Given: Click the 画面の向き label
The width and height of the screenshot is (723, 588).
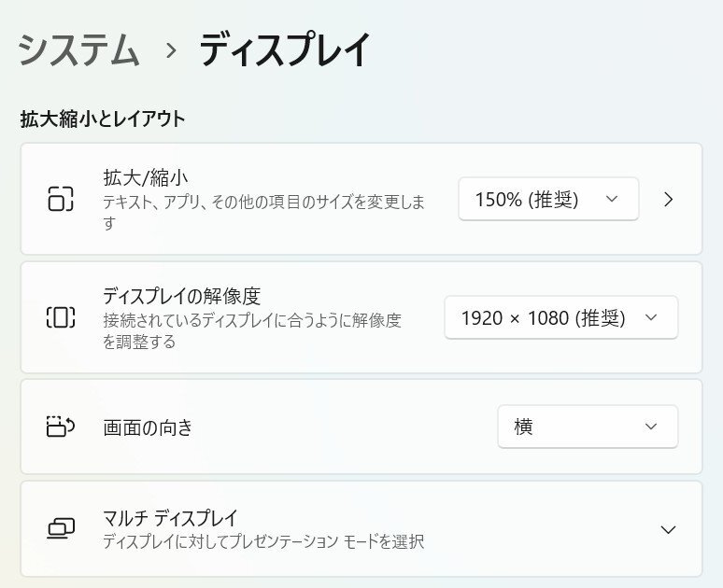Looking at the screenshot, I should [x=148, y=427].
